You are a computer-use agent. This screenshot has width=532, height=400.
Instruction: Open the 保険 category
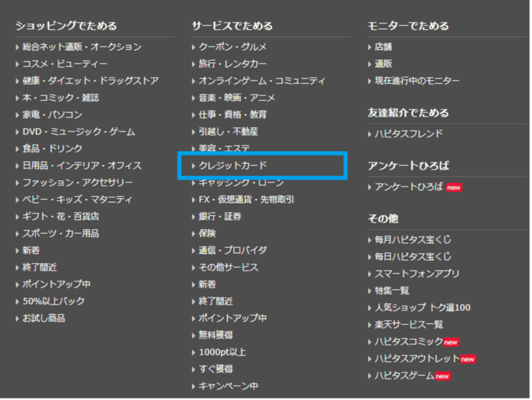click(207, 233)
